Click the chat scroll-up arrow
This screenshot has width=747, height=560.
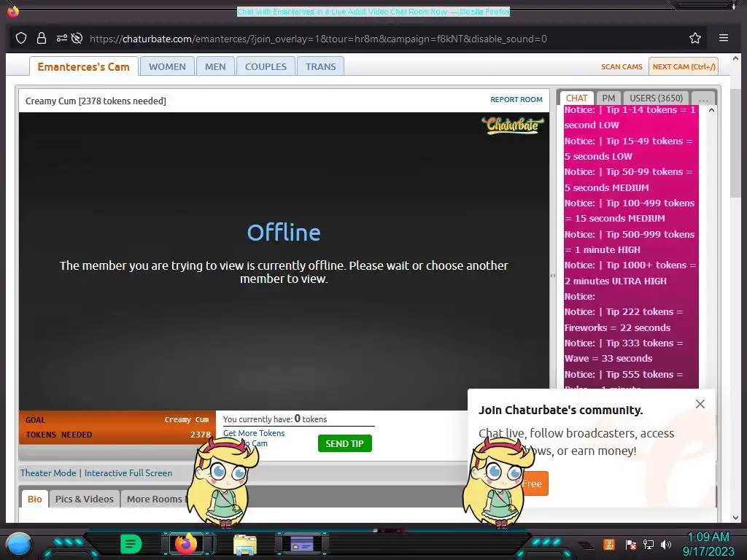click(711, 110)
